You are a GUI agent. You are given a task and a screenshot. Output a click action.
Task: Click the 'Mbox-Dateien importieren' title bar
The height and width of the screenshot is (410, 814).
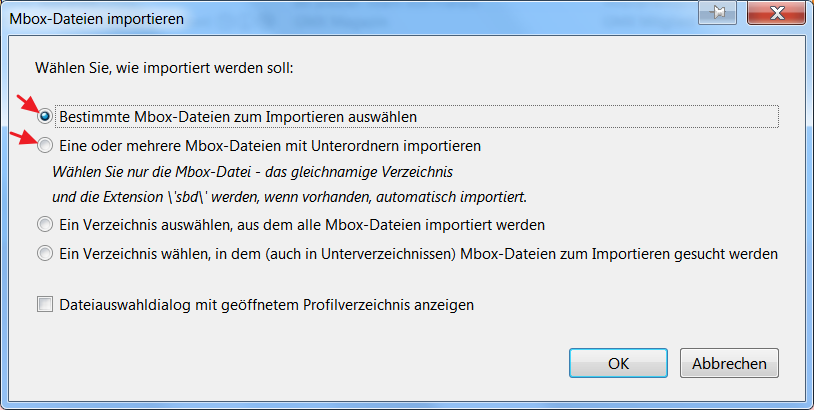tap(300, 15)
